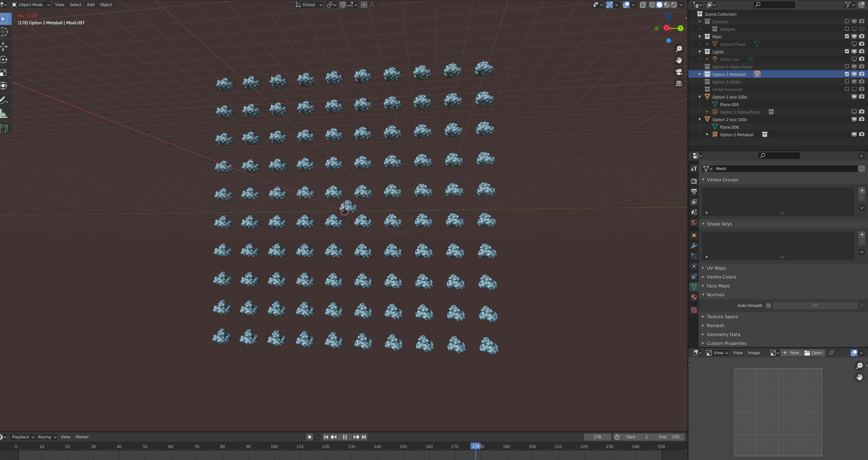Click the Open image button
This screenshot has height=460, width=868.
(x=814, y=353)
